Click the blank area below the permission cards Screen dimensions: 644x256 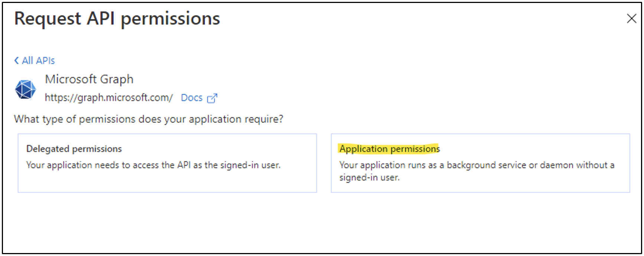click(x=322, y=223)
